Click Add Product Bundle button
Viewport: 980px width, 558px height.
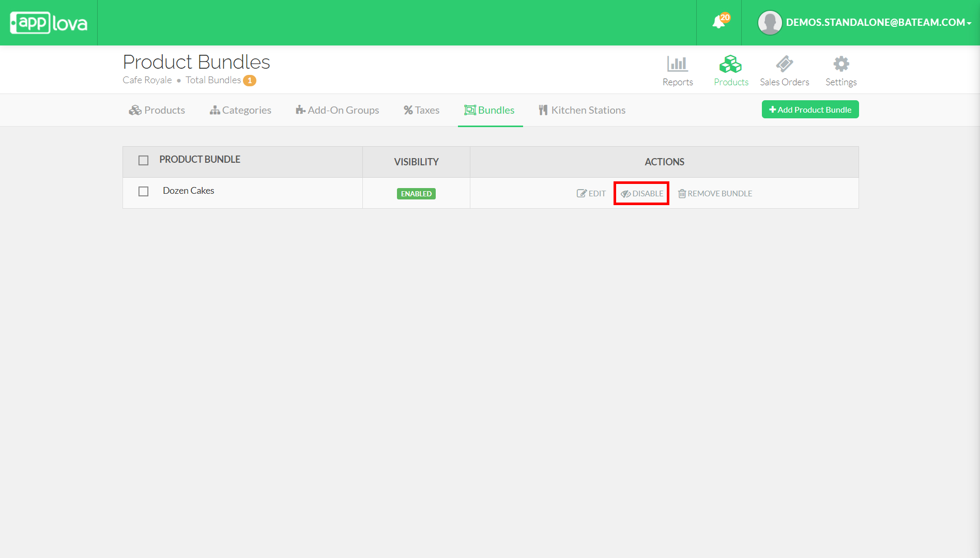[810, 110]
